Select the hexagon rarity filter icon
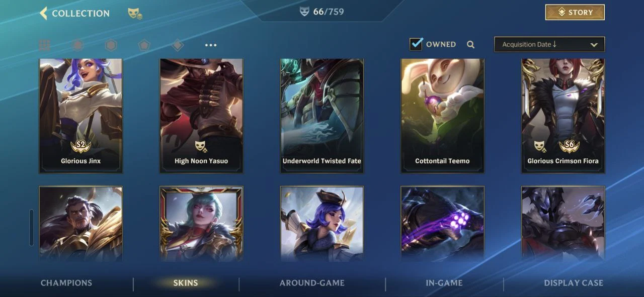This screenshot has width=644, height=297. pos(111,45)
